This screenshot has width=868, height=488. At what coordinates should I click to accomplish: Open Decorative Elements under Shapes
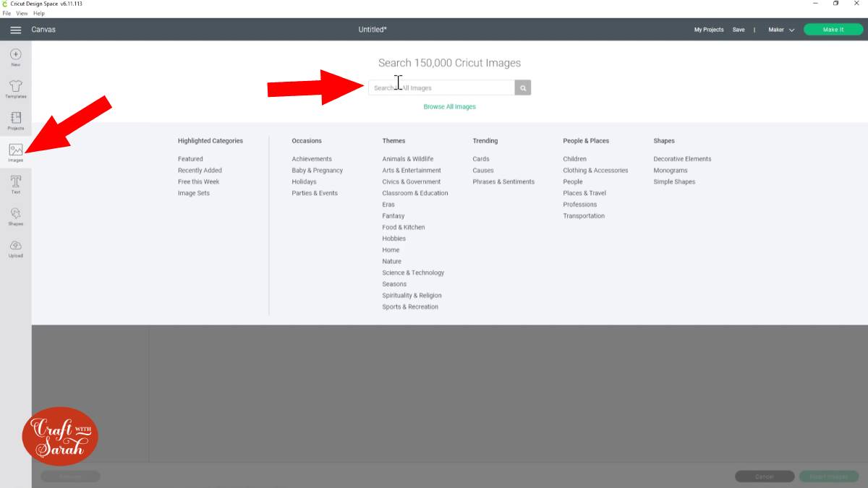(x=682, y=159)
